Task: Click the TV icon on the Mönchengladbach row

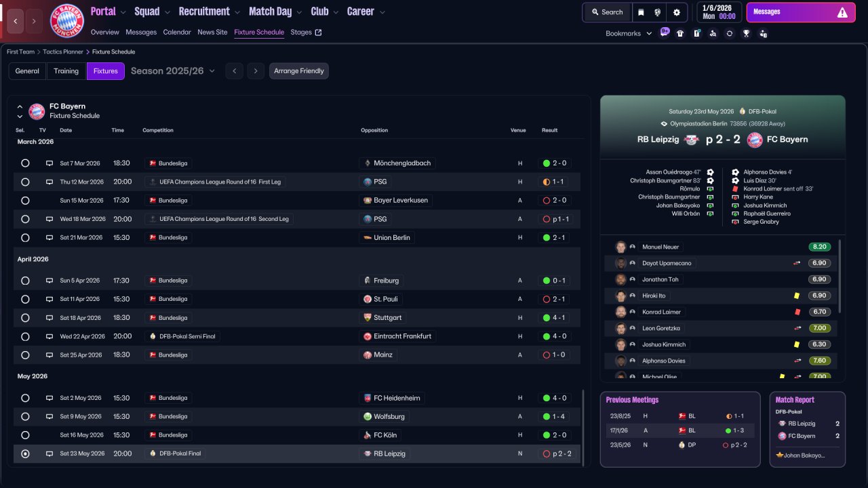Action: point(50,163)
